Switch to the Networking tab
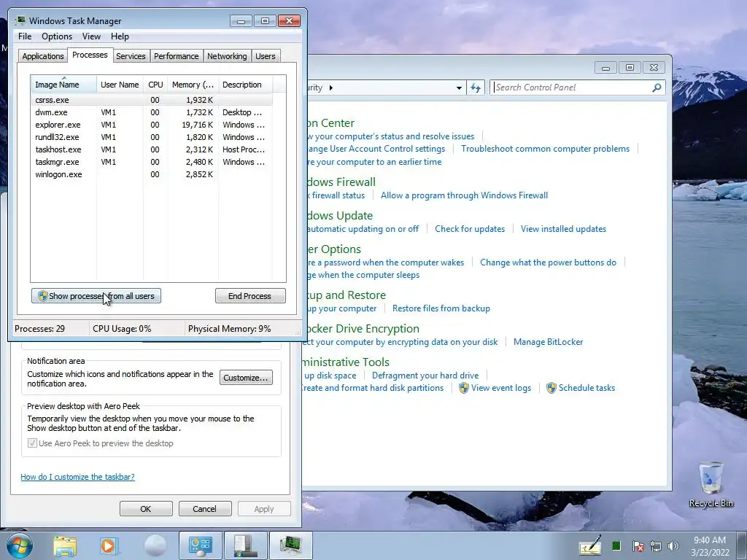Viewport: 747px width, 560px height. coord(227,56)
